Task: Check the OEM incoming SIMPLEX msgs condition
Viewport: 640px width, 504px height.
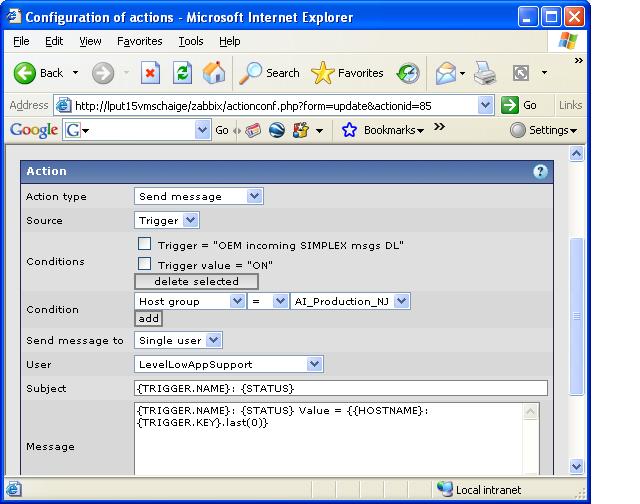Action: pyautogui.click(x=145, y=244)
